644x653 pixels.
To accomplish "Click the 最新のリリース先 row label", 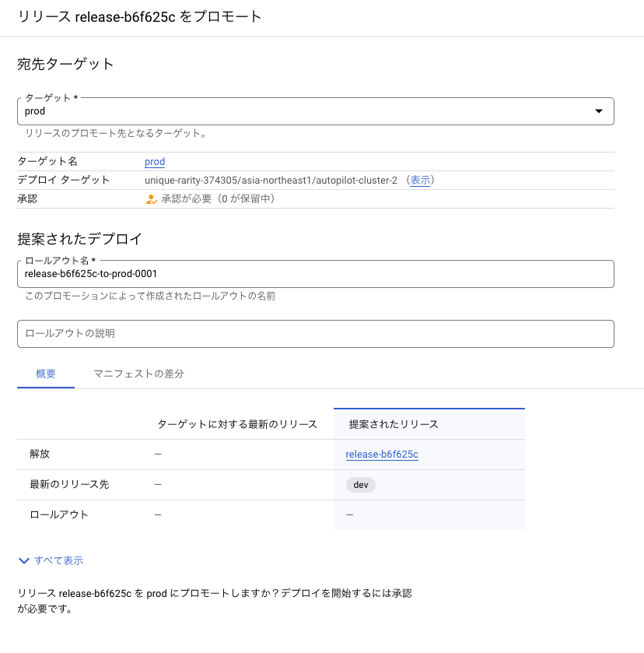I will [x=69, y=484].
